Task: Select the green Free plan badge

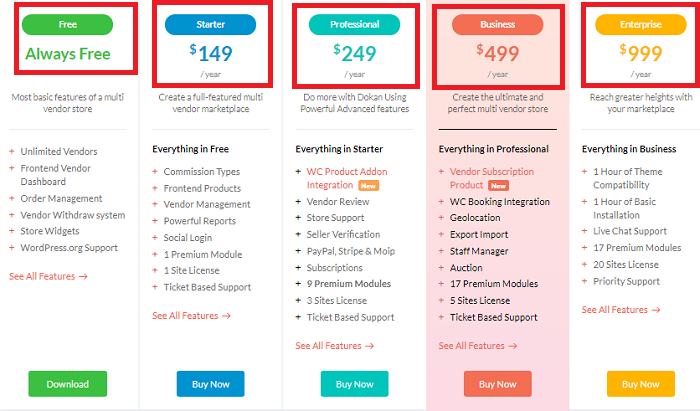Action: click(x=67, y=25)
